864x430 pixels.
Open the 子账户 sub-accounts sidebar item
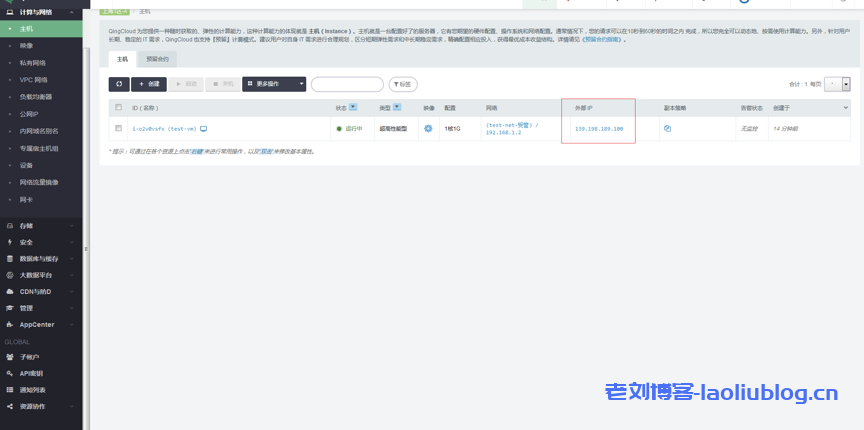(x=29, y=357)
